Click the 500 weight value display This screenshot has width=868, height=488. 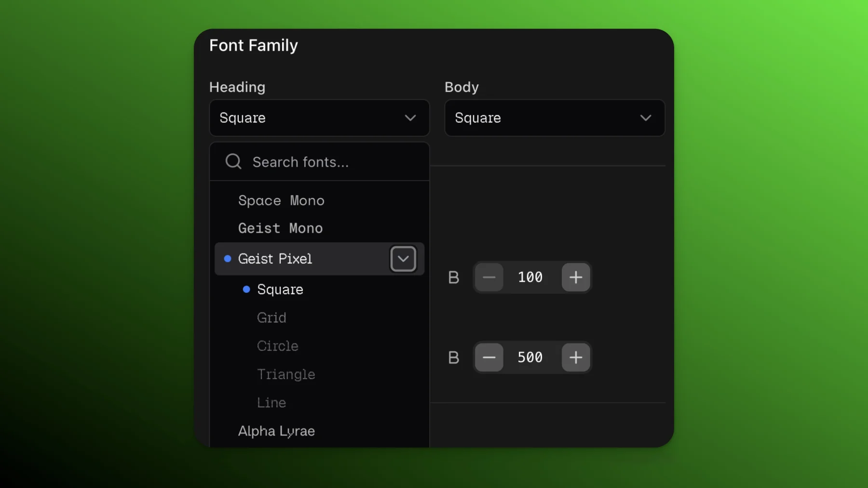pyautogui.click(x=530, y=357)
